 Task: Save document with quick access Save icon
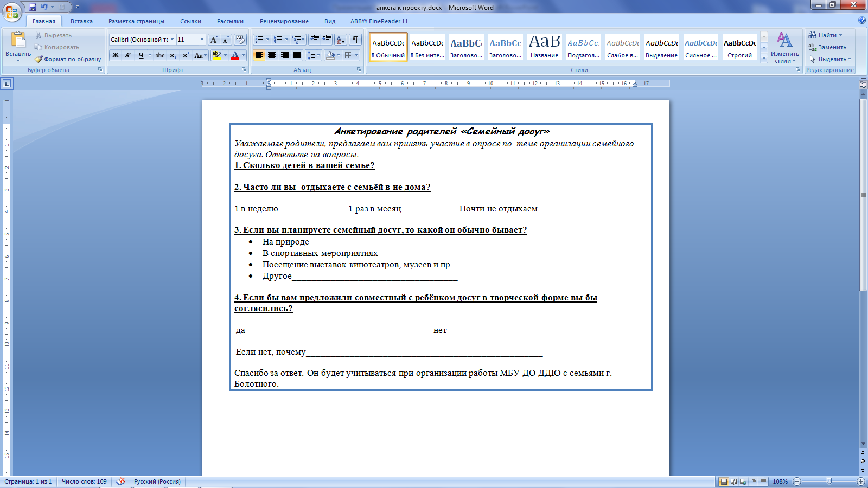click(33, 7)
